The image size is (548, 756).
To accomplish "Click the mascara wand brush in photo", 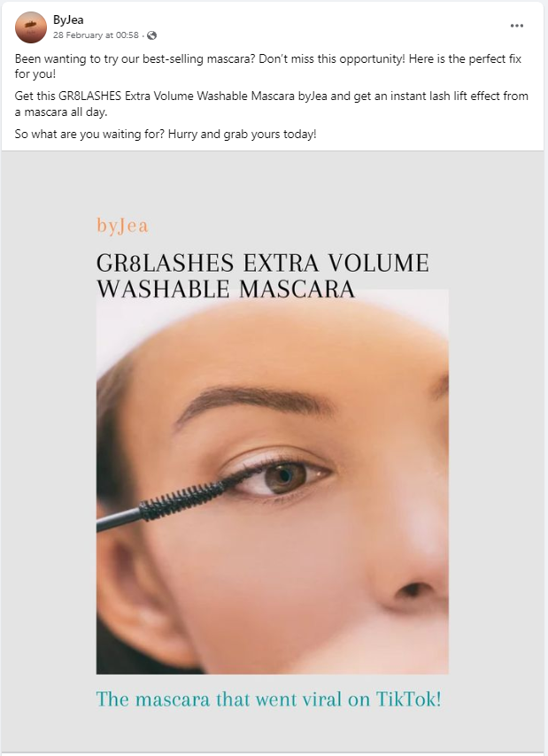I will point(182,500).
